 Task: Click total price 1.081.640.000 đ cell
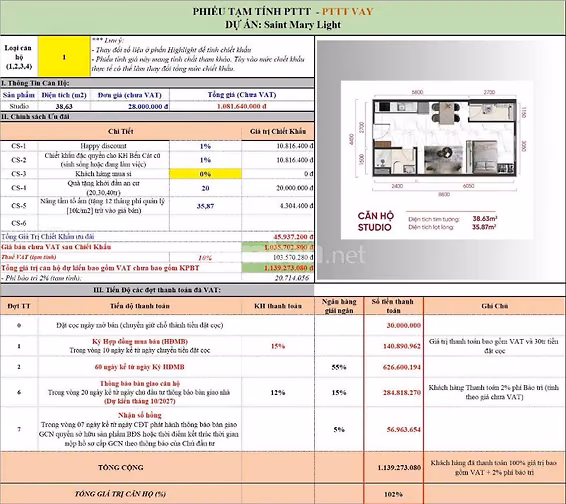click(x=242, y=106)
